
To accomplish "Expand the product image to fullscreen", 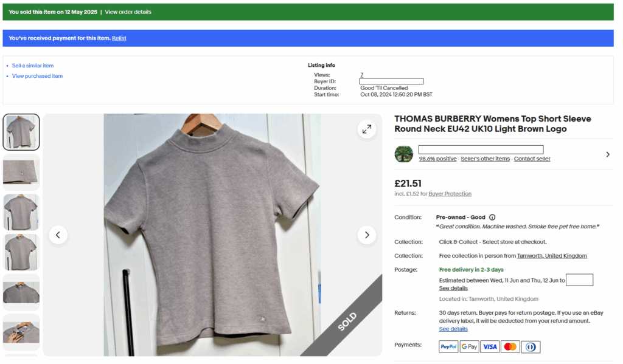I will tap(366, 129).
